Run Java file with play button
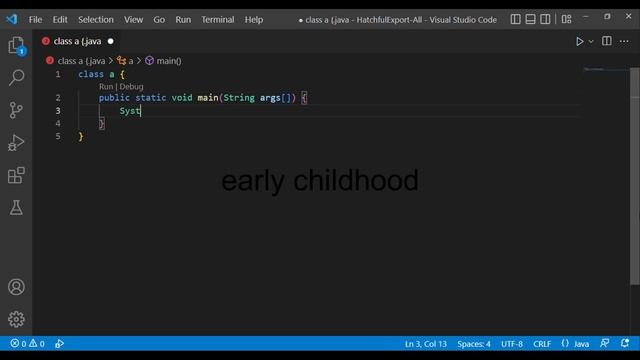The image size is (640, 360). (579, 41)
